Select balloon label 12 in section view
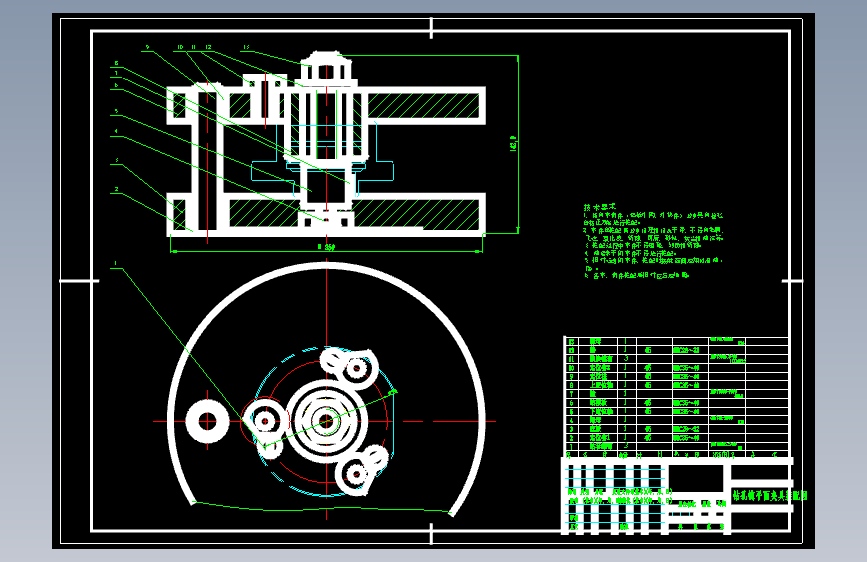 point(208,48)
